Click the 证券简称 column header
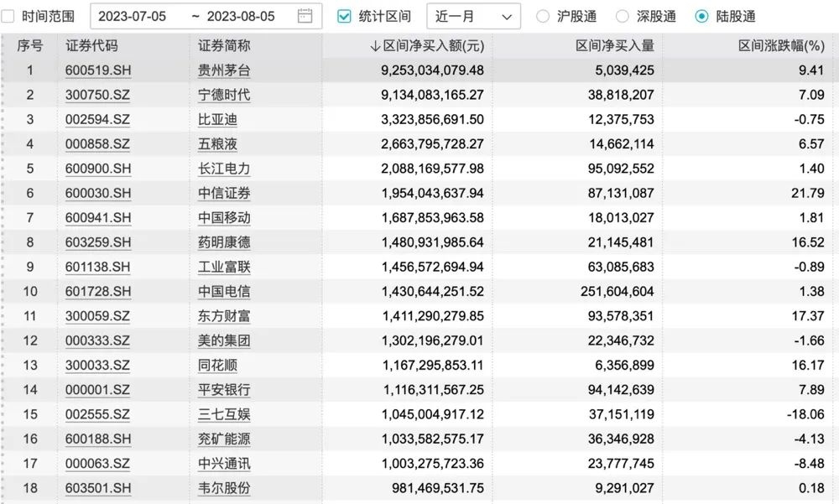The image size is (839, 504). (224, 46)
